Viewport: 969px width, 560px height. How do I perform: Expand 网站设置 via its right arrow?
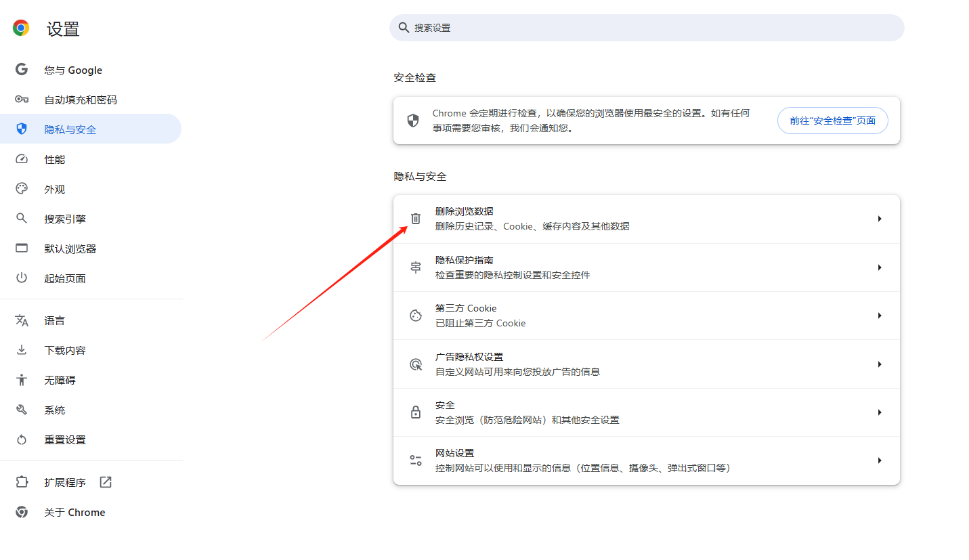pos(880,460)
